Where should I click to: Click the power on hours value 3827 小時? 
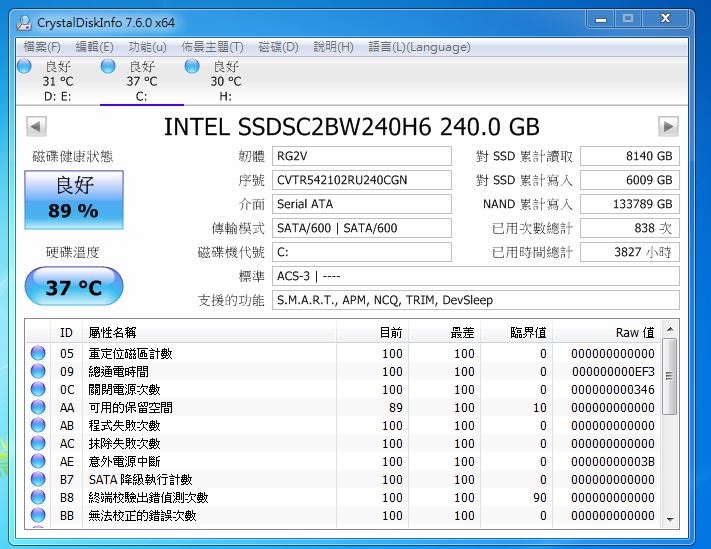point(630,252)
